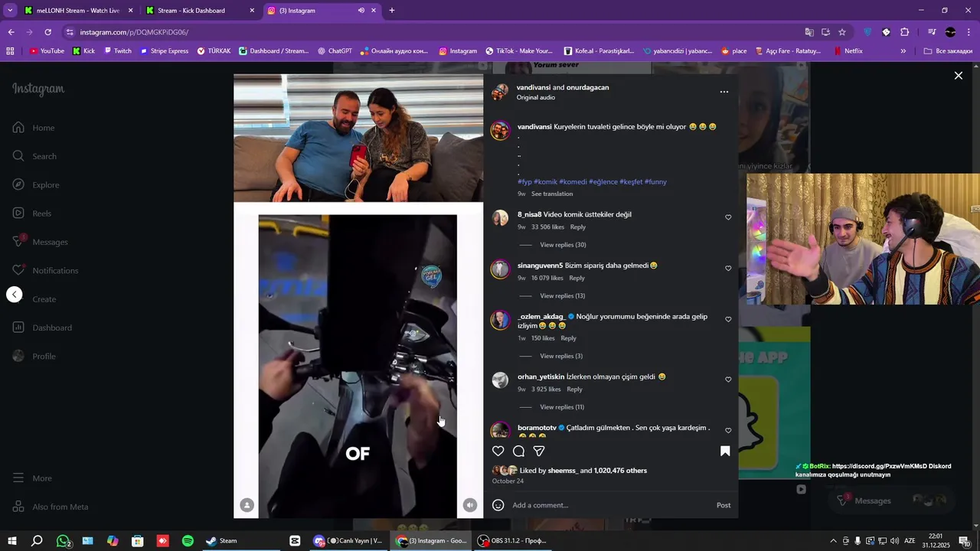980x551 pixels.
Task: Expand View replies (3)
Action: coord(561,356)
